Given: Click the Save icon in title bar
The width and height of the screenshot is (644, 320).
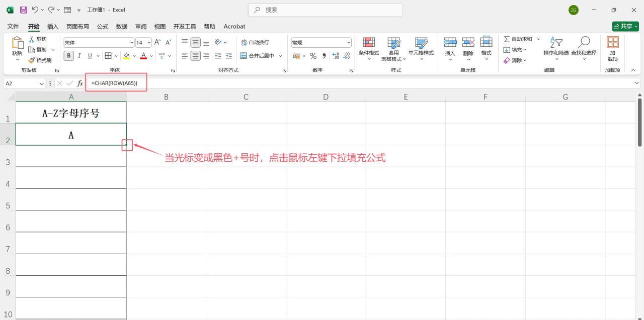Looking at the screenshot, I should [x=23, y=10].
